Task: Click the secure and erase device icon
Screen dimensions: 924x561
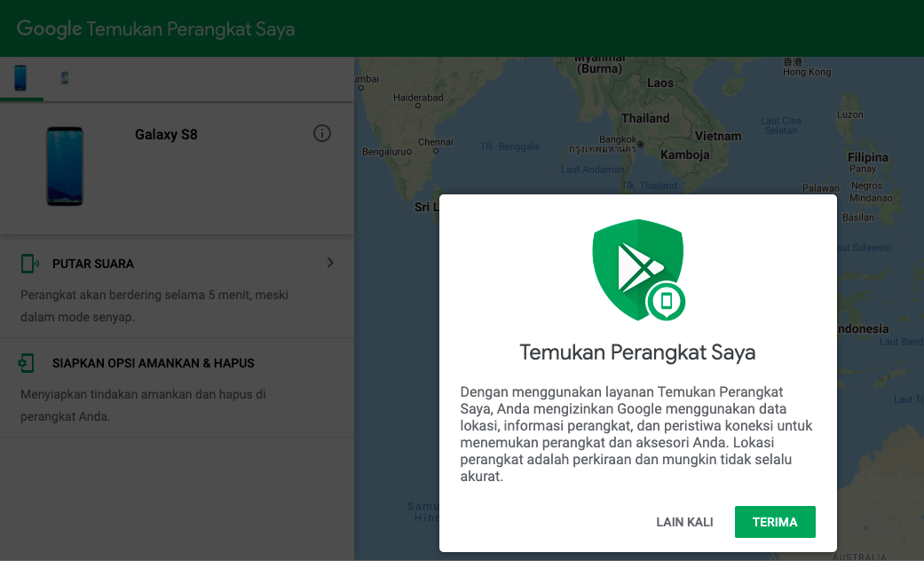Action: click(x=28, y=363)
